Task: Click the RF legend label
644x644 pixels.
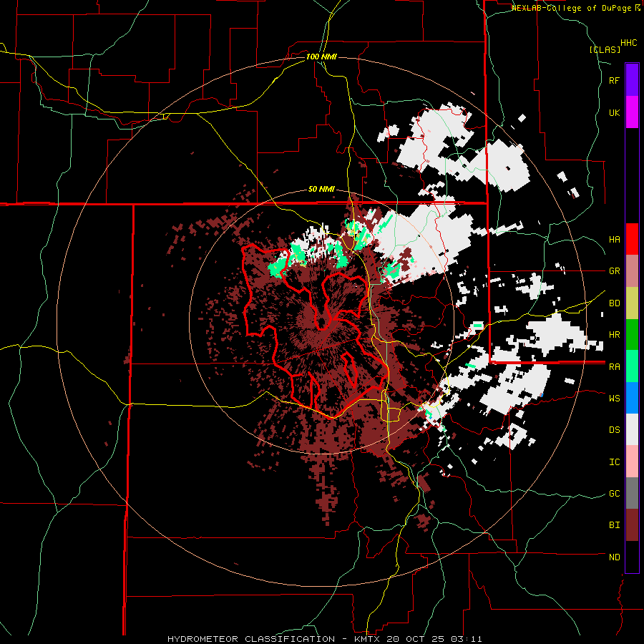Action: coord(614,80)
